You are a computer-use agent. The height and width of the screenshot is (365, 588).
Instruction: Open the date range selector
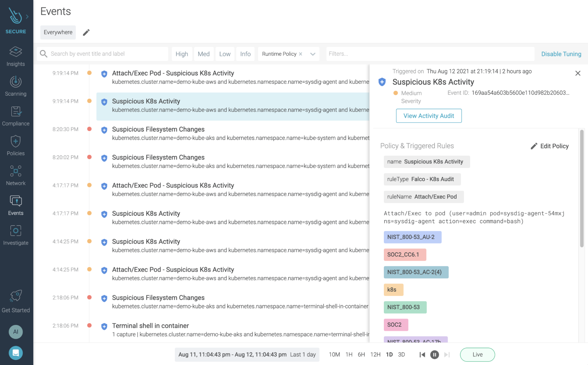[246, 354]
